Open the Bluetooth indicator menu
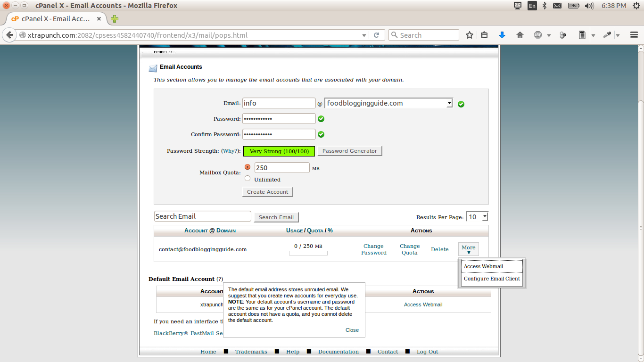Image resolution: width=644 pixels, height=362 pixels. (545, 6)
